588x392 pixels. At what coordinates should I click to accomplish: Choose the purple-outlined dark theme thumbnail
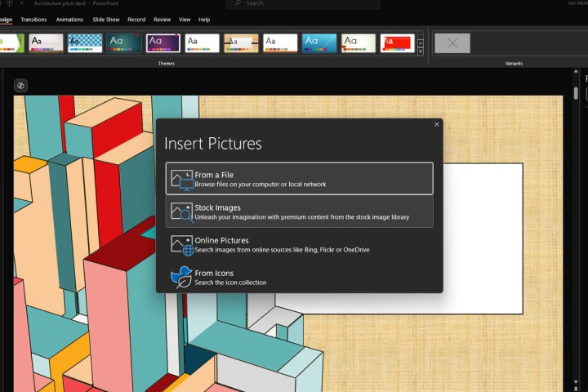pos(163,42)
